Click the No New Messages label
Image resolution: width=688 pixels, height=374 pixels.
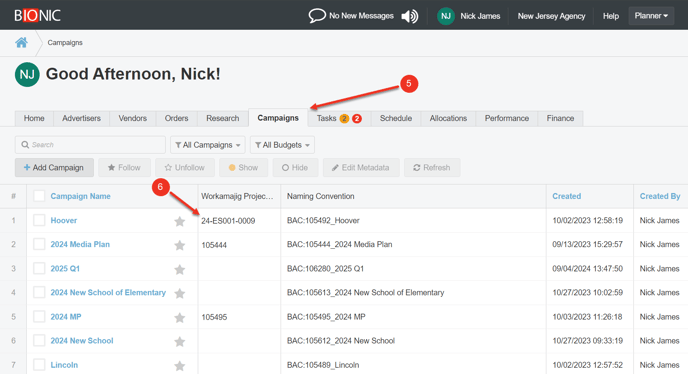[x=361, y=16]
